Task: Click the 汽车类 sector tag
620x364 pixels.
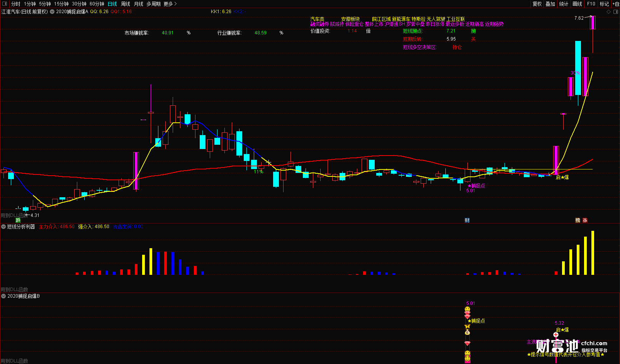Action: pos(318,19)
